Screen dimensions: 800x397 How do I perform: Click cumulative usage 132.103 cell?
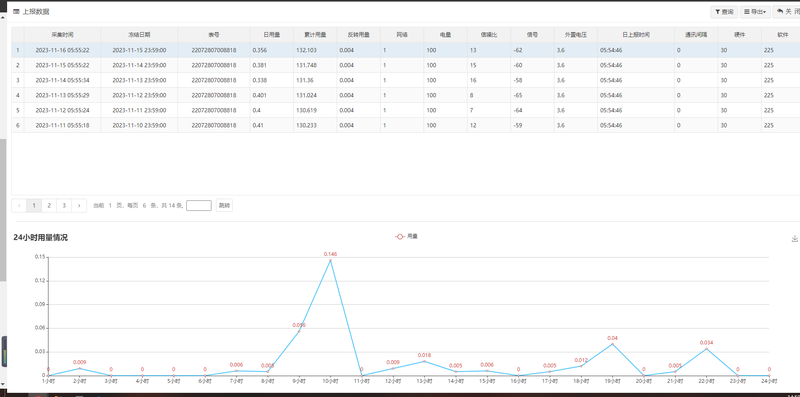coord(315,50)
